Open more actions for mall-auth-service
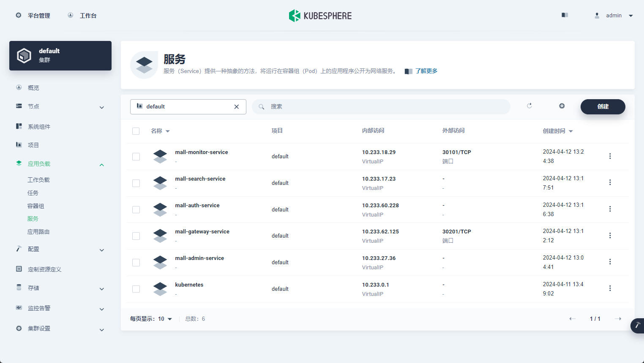The image size is (644, 363). point(610,209)
